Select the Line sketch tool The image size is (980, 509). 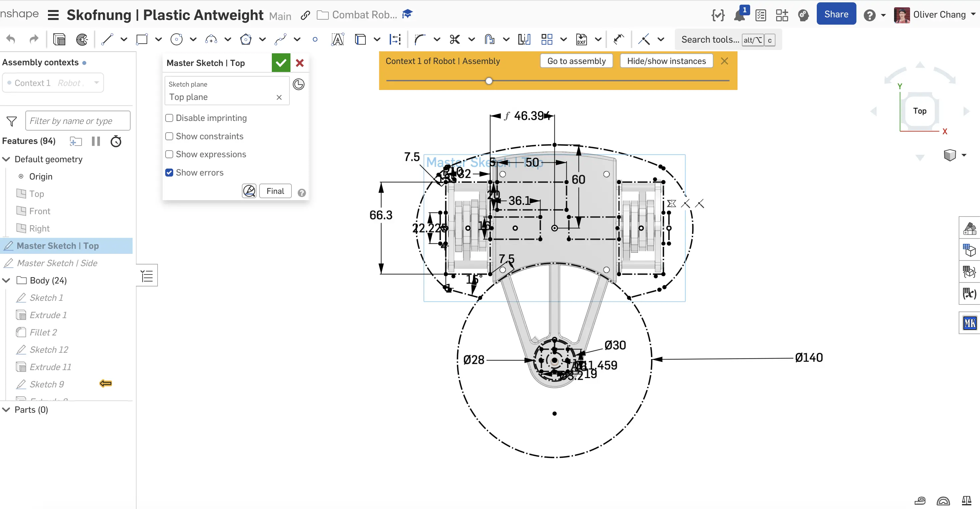107,39
